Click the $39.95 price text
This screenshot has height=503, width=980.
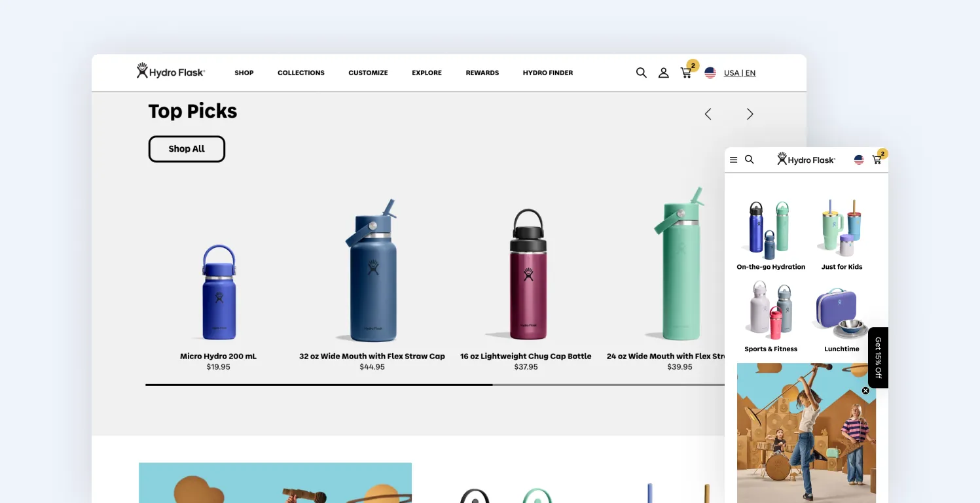pos(680,367)
